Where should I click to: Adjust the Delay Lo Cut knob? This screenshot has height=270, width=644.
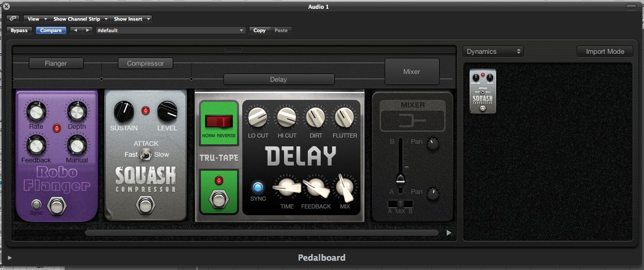click(258, 118)
